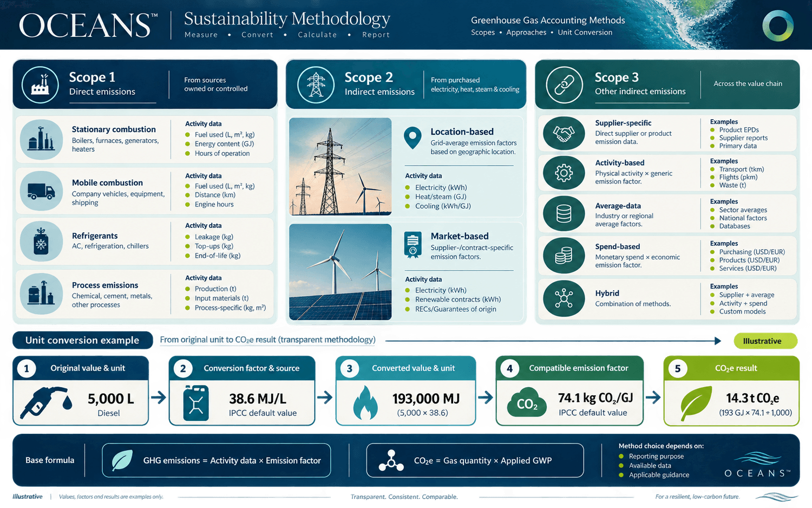Click the Location-based heading
The width and height of the screenshot is (812, 508).
tap(462, 132)
